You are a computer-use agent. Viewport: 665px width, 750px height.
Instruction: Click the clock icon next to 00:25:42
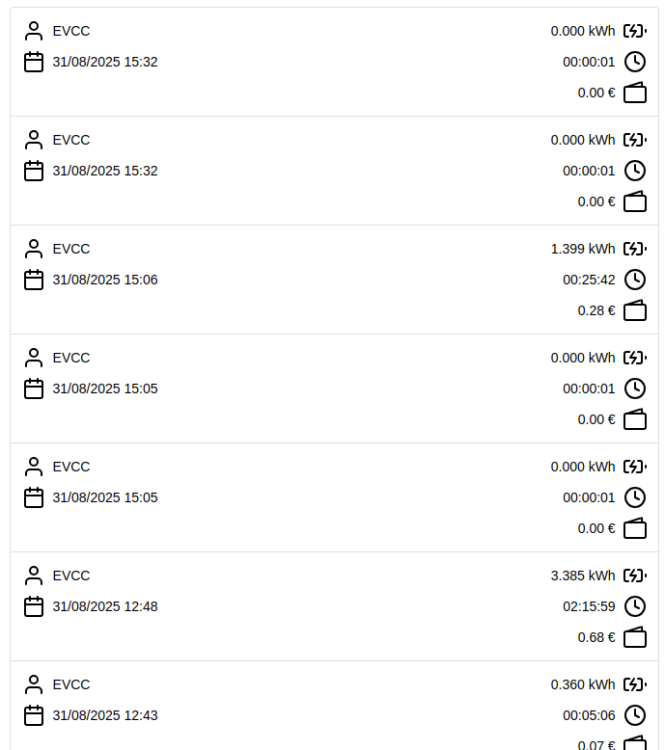[x=635, y=280]
